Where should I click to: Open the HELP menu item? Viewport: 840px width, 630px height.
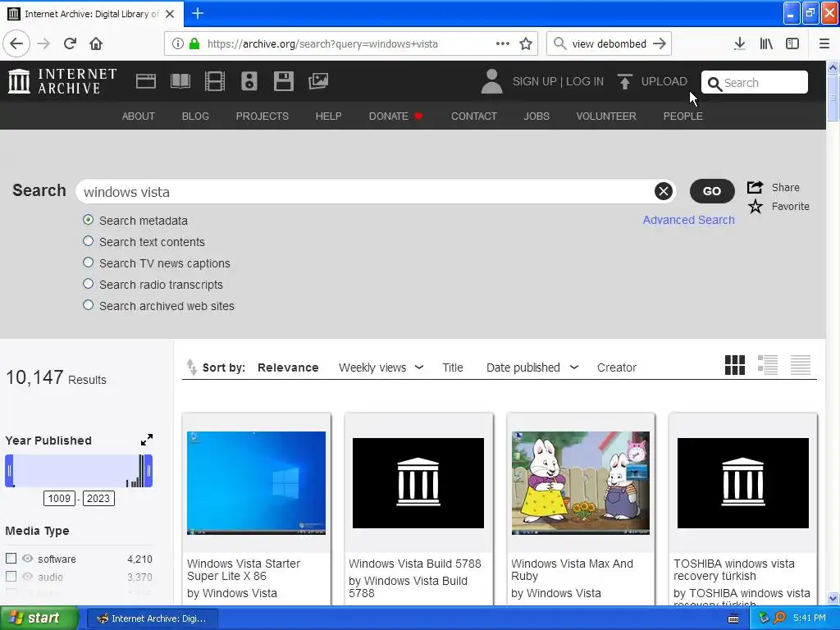click(x=328, y=116)
